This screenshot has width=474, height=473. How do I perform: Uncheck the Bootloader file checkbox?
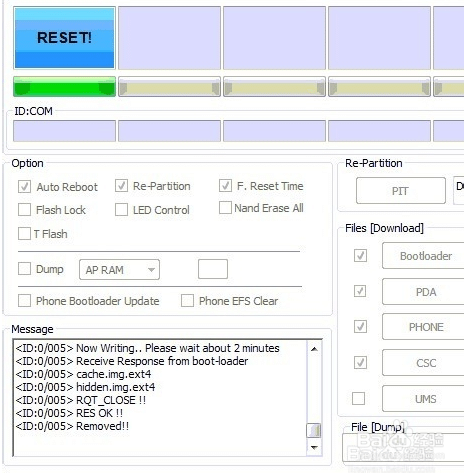pyautogui.click(x=360, y=256)
